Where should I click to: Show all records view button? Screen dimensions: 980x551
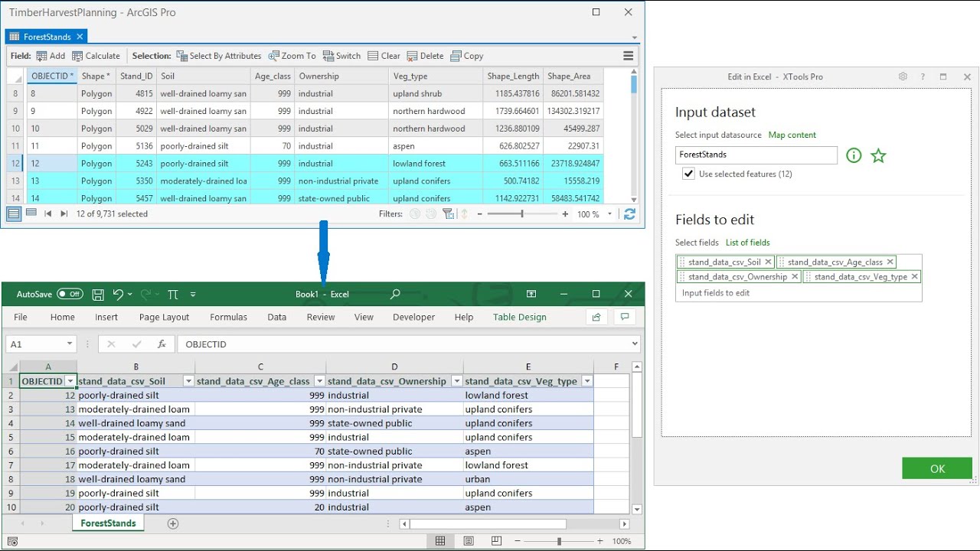point(15,214)
